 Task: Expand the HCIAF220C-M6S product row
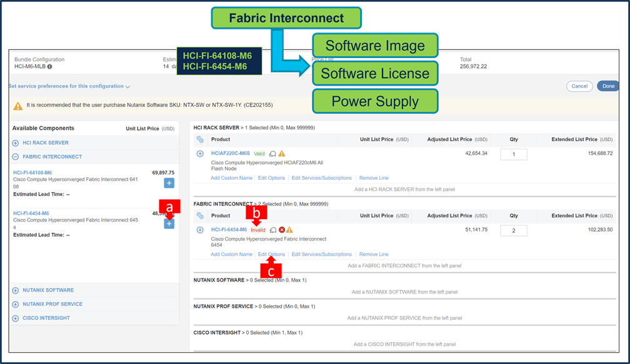200,154
